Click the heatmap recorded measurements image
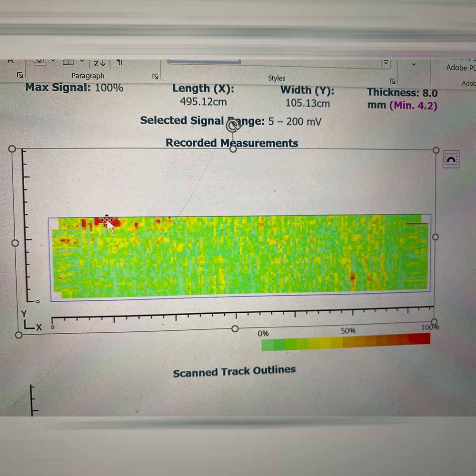476x476 pixels. [x=239, y=257]
